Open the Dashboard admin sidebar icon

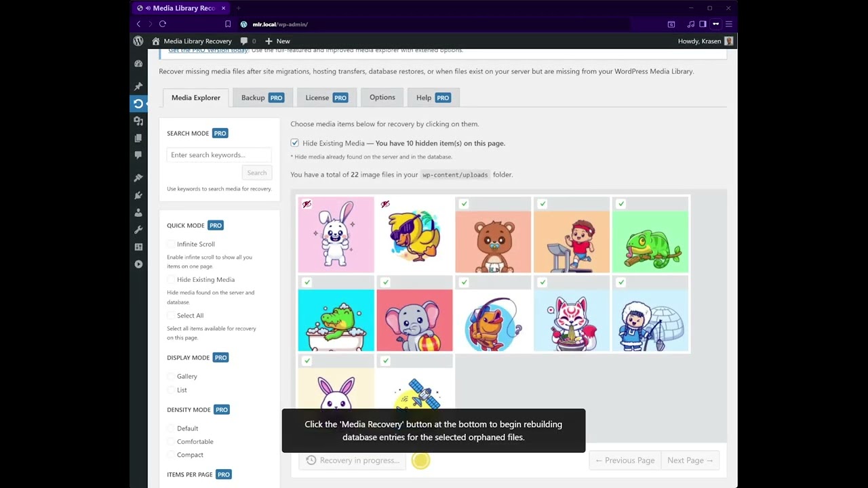[x=138, y=63]
